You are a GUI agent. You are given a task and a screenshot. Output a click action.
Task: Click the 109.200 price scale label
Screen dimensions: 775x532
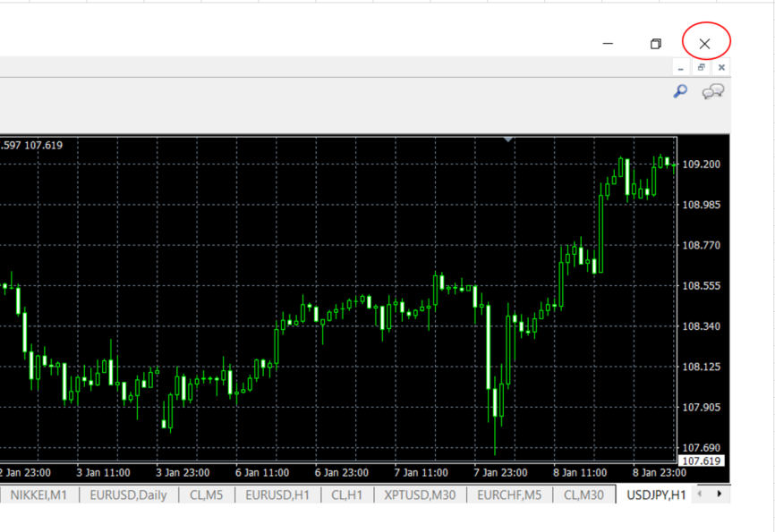point(702,165)
